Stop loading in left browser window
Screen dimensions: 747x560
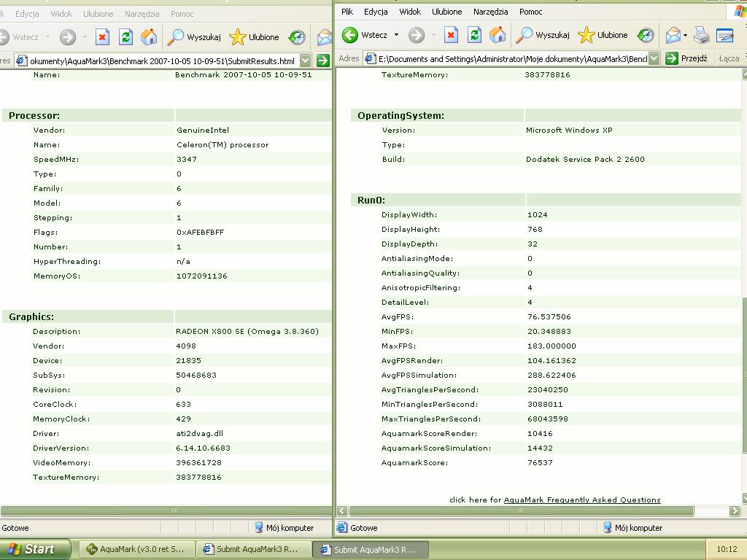(102, 36)
